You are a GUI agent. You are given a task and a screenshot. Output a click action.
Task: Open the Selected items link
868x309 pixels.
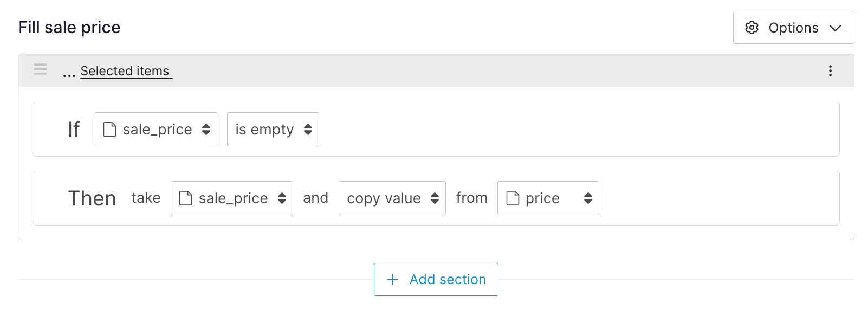pos(125,71)
